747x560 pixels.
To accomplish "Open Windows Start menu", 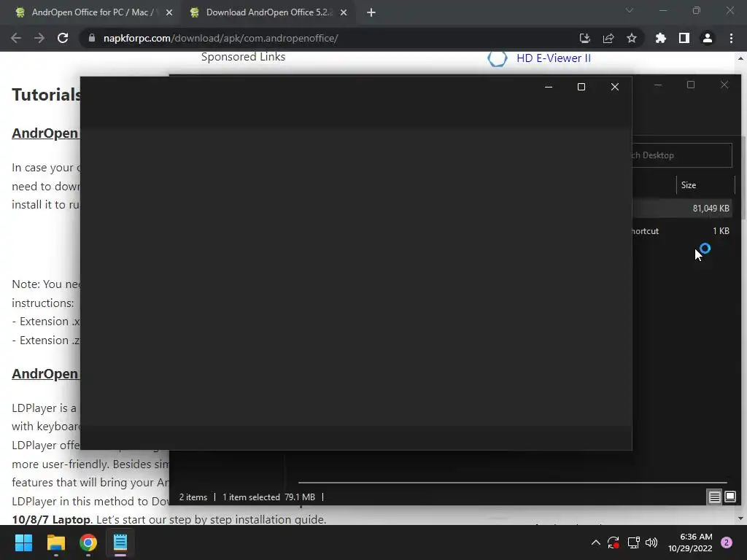I will [23, 542].
